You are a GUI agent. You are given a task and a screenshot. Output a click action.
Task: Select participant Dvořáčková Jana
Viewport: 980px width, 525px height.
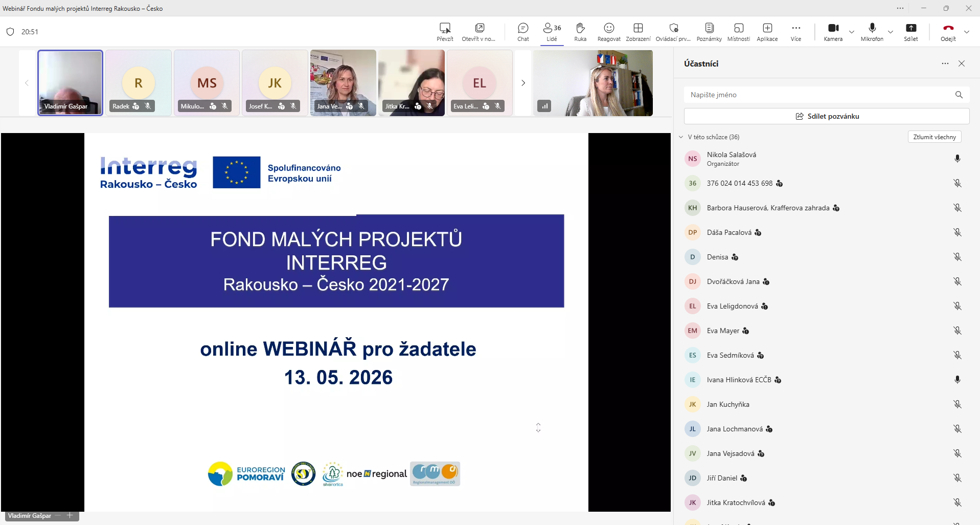pyautogui.click(x=827, y=281)
